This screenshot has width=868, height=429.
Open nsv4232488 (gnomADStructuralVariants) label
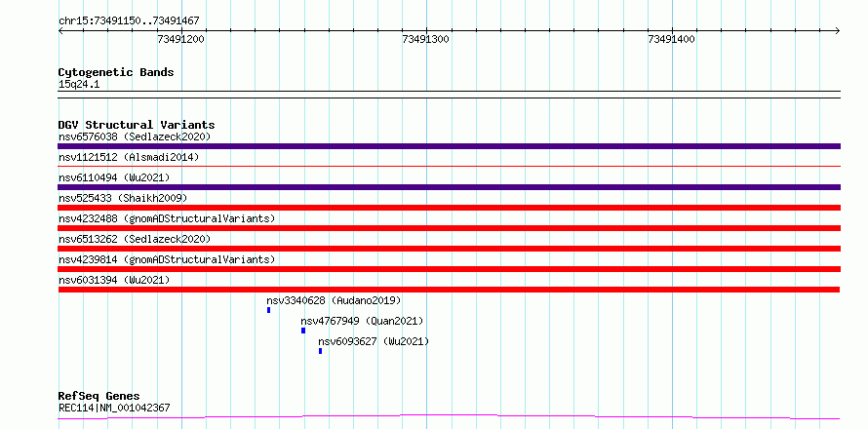167,218
